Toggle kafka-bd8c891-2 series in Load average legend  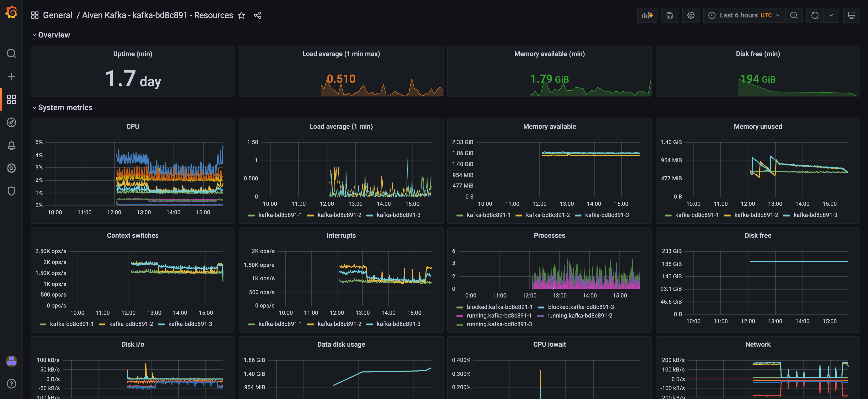339,215
